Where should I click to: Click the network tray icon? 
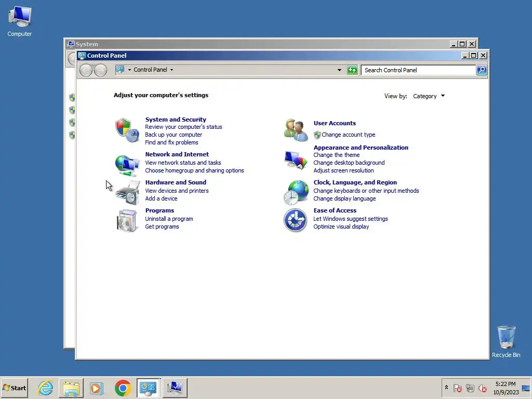pos(470,388)
